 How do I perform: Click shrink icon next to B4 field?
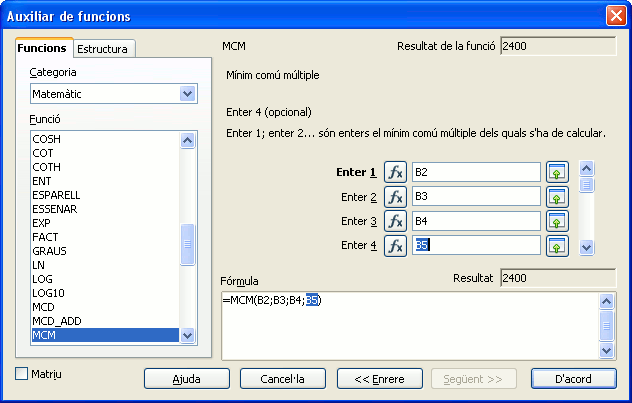pyautogui.click(x=557, y=221)
